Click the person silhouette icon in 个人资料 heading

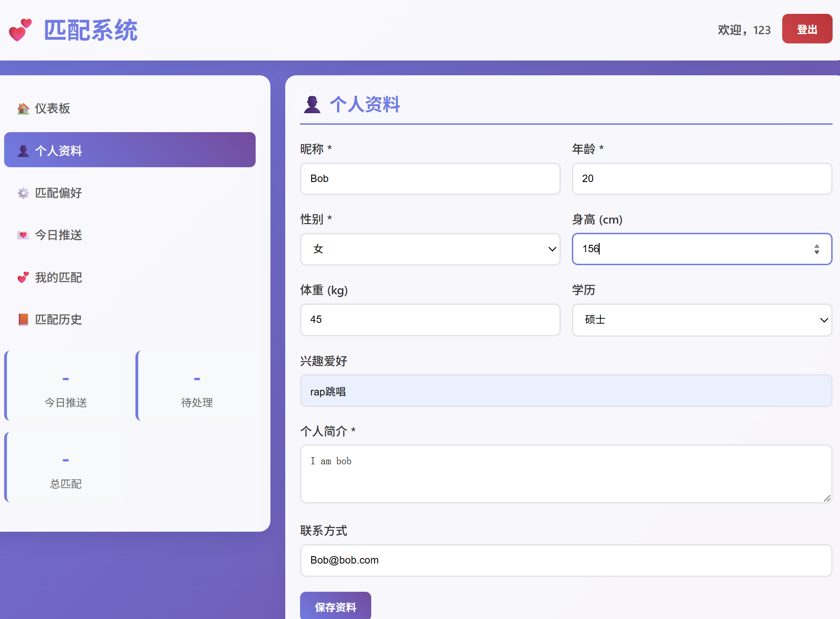[x=312, y=104]
